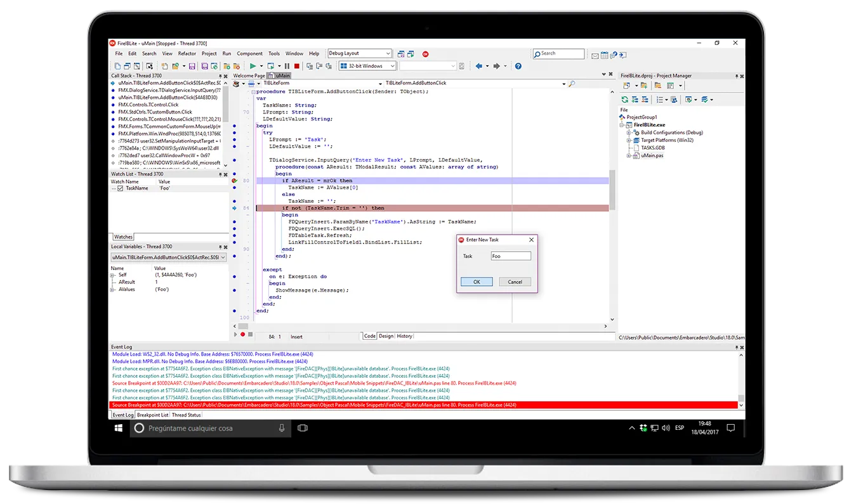Viewport: 856px width, 504px height.
Task: Stop debugging with the red stop button
Action: tap(296, 66)
